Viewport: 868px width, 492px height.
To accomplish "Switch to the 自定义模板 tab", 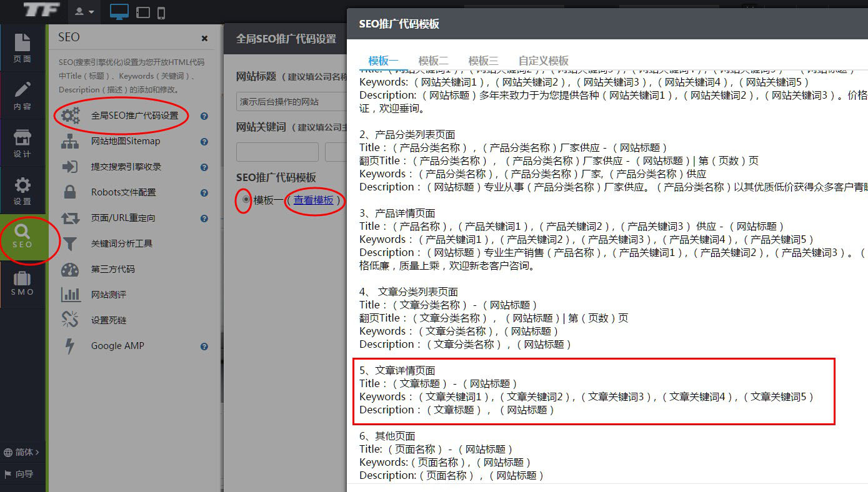I will pos(543,61).
